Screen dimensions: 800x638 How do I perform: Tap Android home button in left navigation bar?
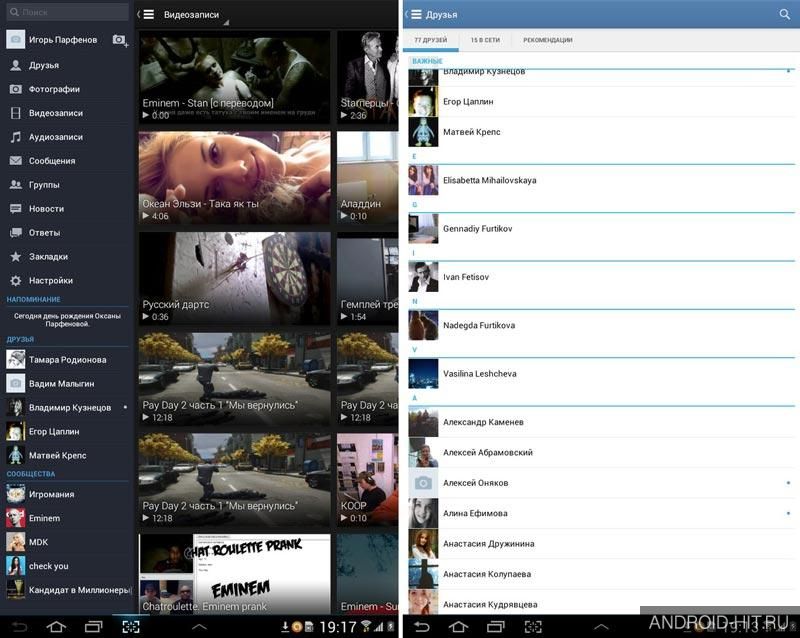point(57,626)
